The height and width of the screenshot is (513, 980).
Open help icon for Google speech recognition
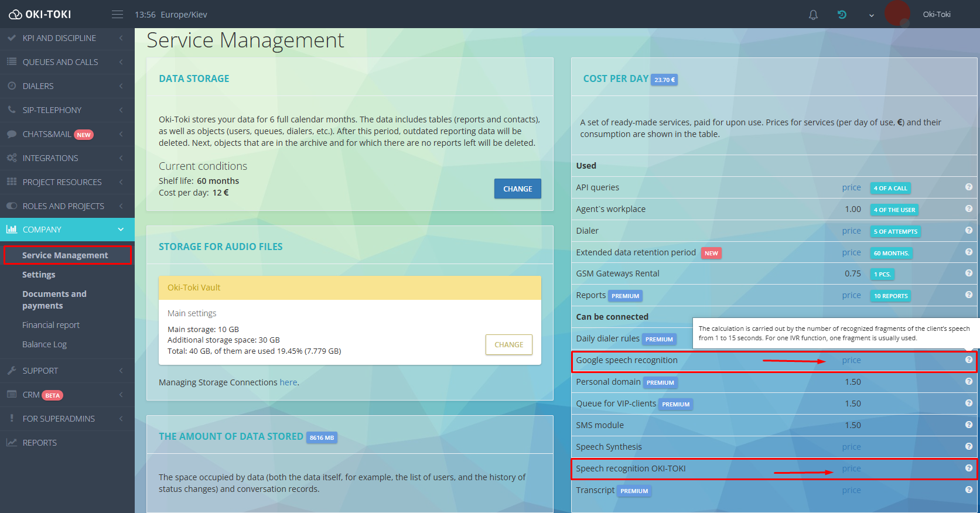click(x=969, y=360)
